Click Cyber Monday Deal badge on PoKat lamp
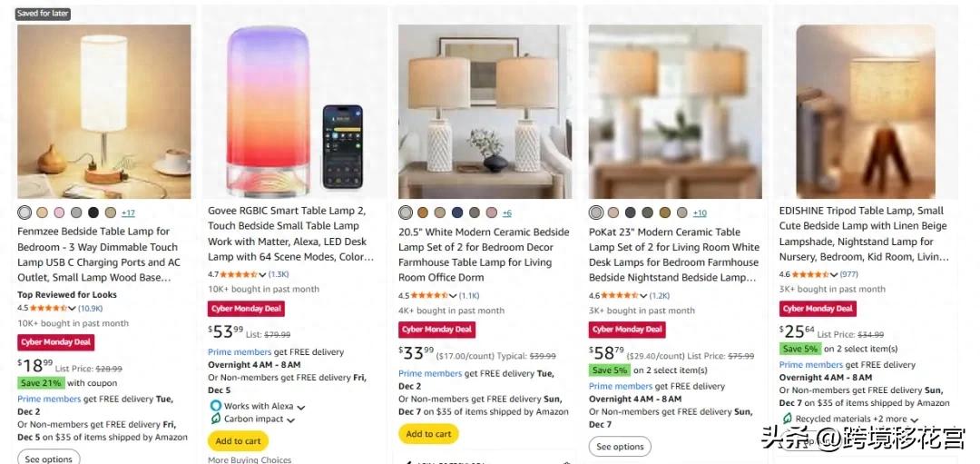 click(x=627, y=330)
